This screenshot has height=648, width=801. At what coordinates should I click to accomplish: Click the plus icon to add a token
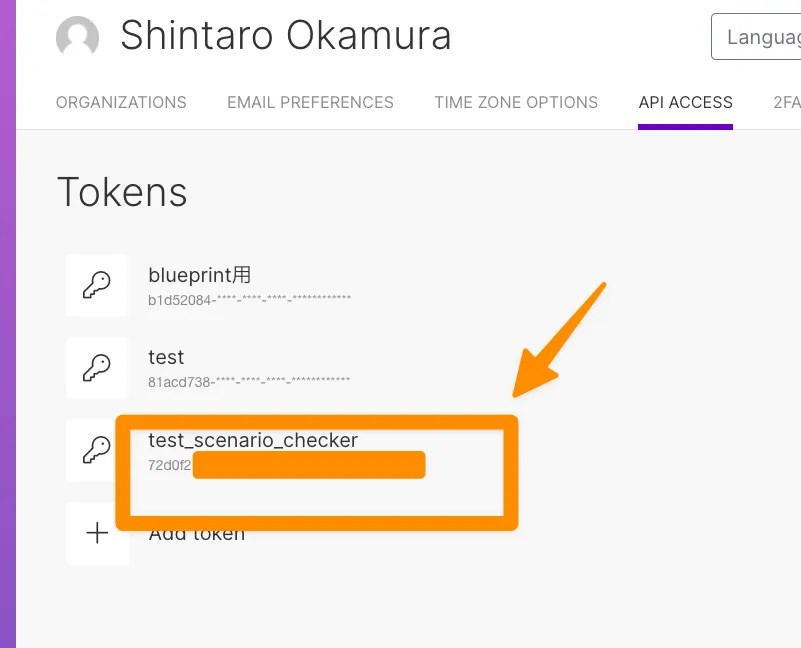97,534
